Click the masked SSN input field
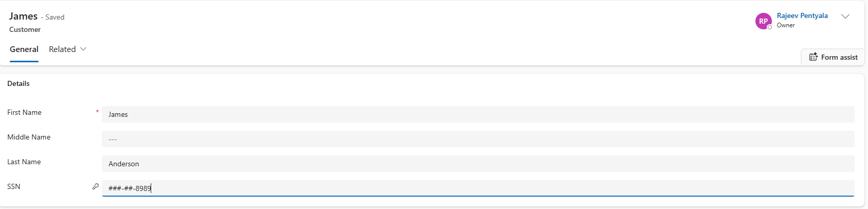868x209 pixels. (x=478, y=188)
